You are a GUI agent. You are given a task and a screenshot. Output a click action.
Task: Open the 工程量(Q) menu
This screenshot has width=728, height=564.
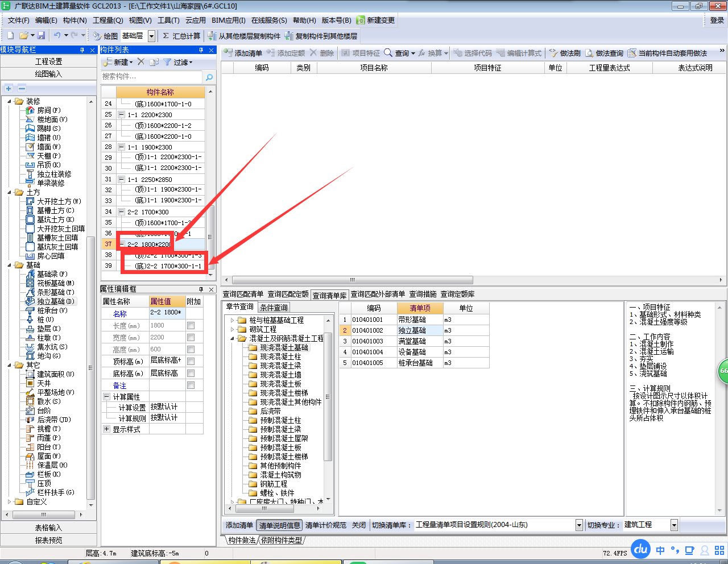[108, 20]
